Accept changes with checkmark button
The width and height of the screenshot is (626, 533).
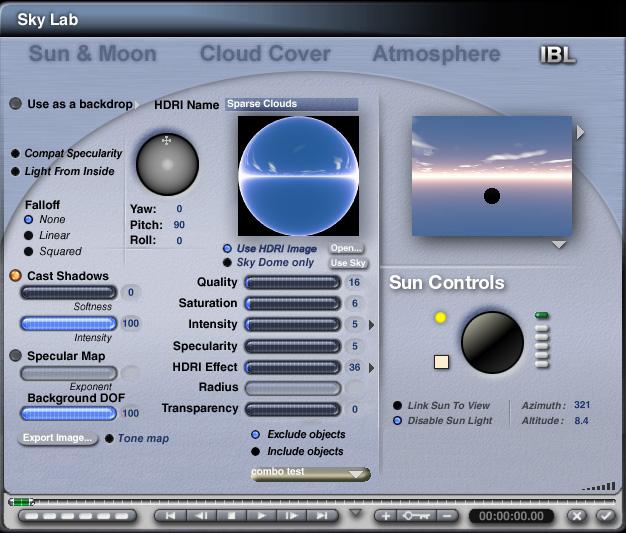tap(606, 516)
